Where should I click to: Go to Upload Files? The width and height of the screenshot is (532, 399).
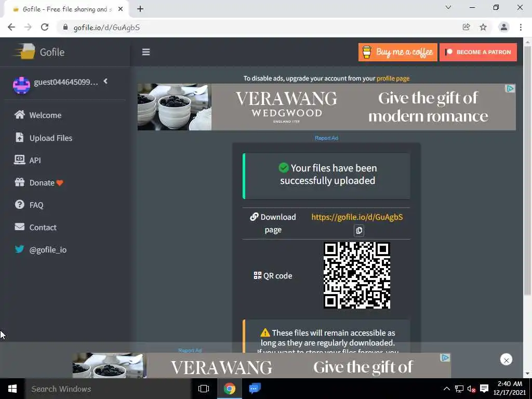click(44, 138)
